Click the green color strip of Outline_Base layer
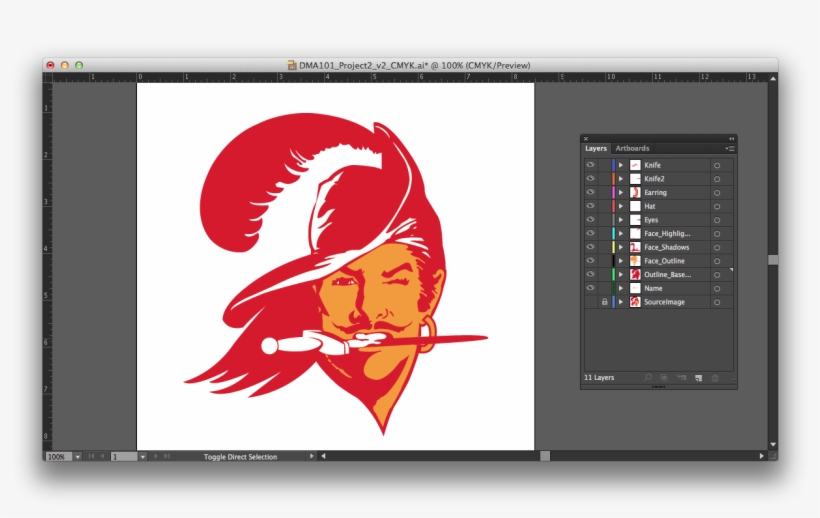Viewport: 820px width, 518px height. 613,274
